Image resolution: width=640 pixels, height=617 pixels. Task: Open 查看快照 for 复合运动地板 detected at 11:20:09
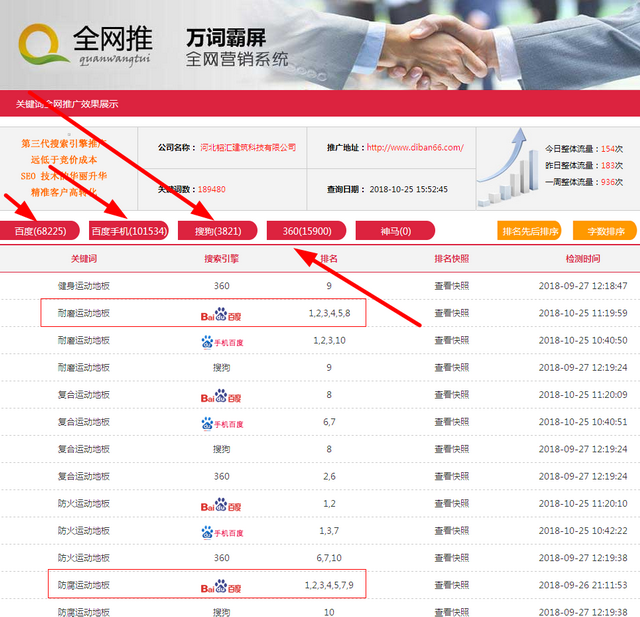451,395
